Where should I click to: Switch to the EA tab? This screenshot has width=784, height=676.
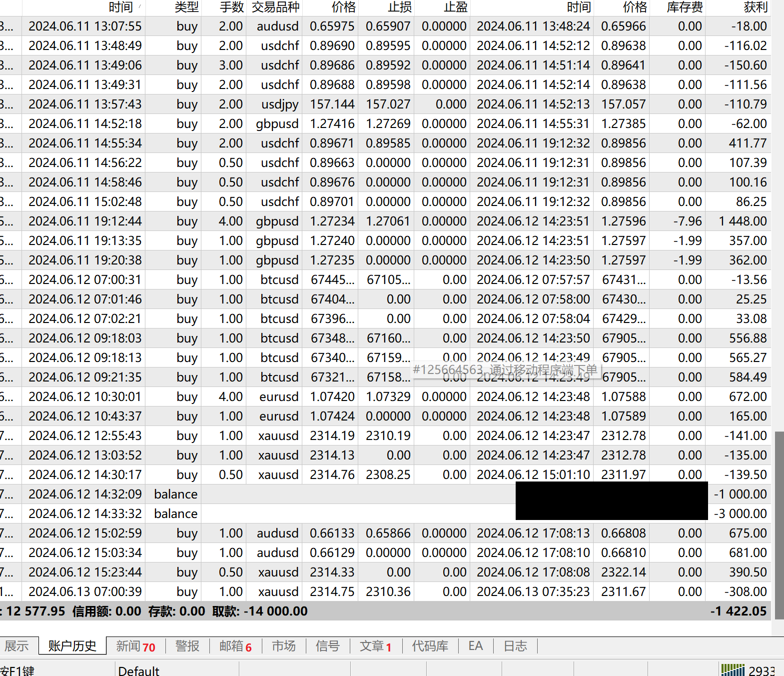(x=476, y=646)
